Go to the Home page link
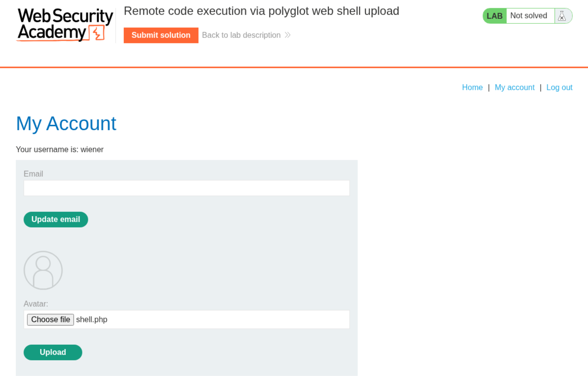This screenshot has height=376, width=588. 472,88
